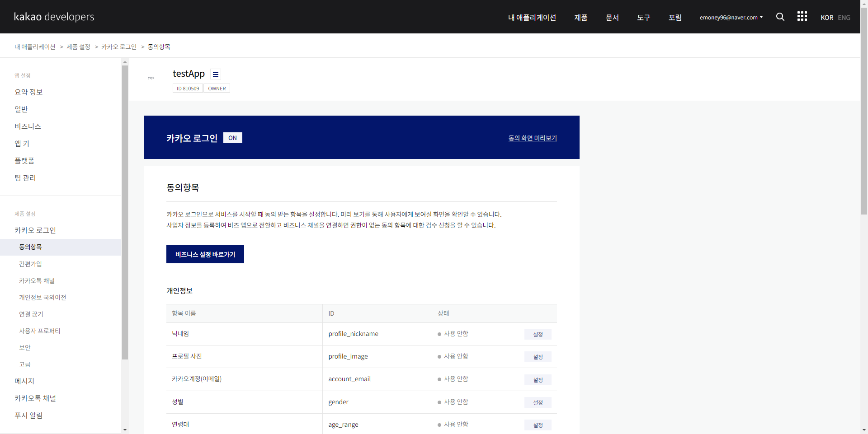Click the profile_nickname ID cell

tap(377, 334)
